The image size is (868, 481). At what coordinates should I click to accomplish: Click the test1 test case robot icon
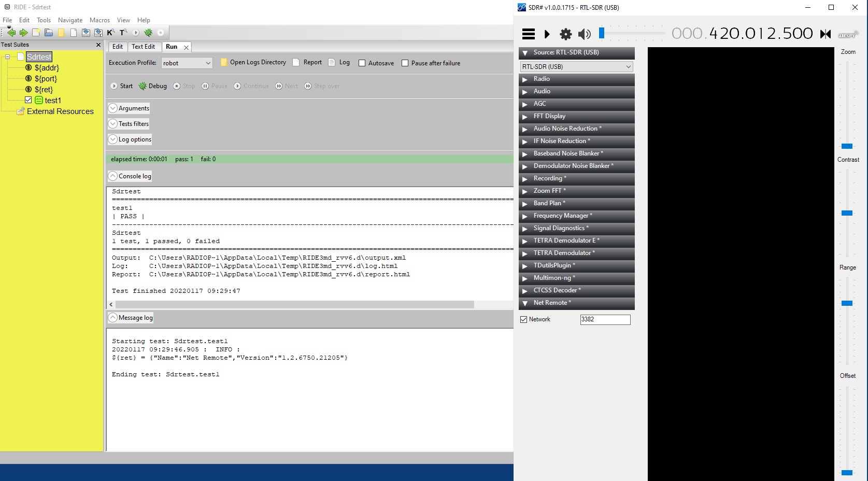click(x=39, y=100)
